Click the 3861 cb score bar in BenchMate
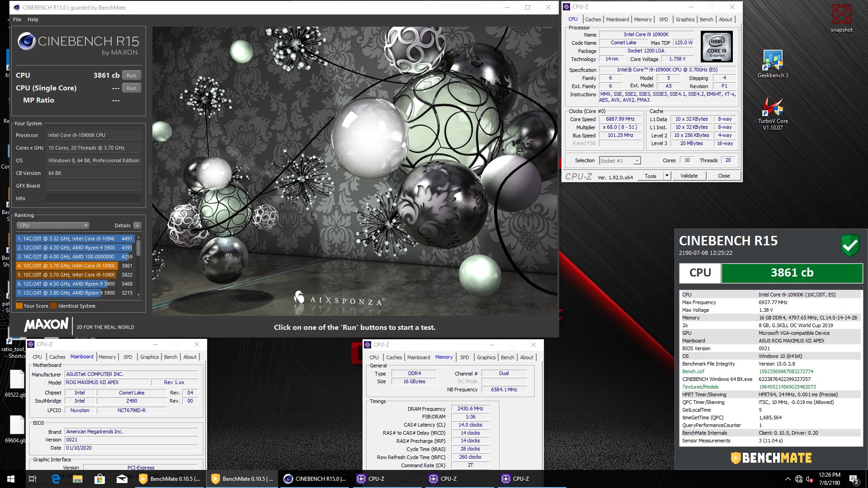The image size is (868, 488). click(x=792, y=273)
